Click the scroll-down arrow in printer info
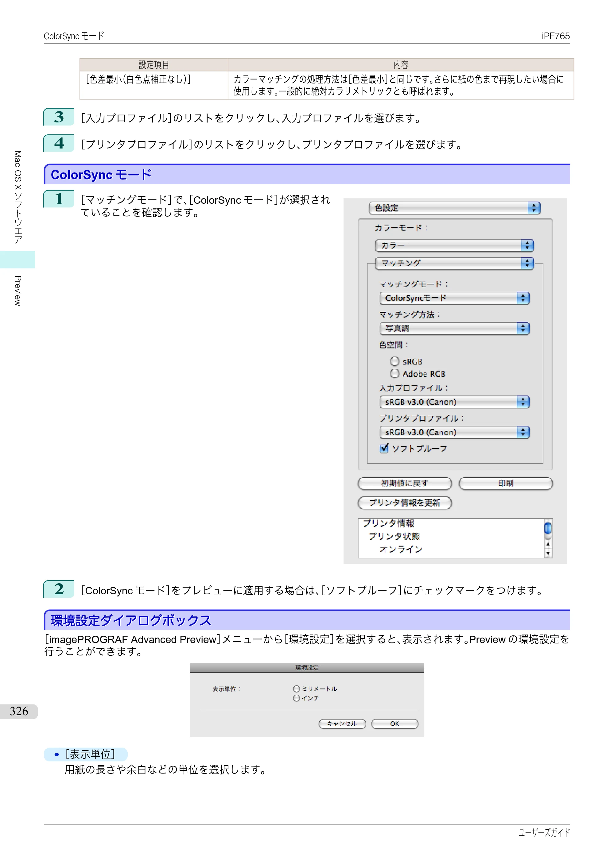This screenshot has height=868, width=614. tap(548, 553)
